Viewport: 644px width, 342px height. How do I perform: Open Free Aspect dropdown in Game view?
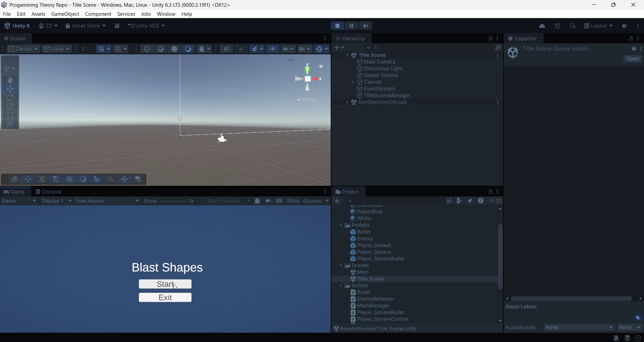[x=107, y=201]
